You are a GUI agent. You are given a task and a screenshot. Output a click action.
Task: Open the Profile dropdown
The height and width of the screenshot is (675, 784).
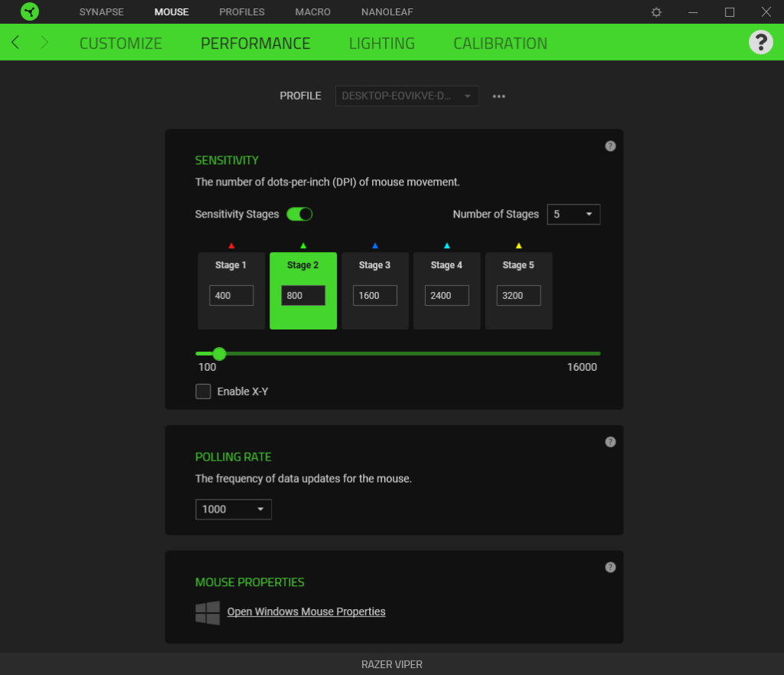point(407,96)
